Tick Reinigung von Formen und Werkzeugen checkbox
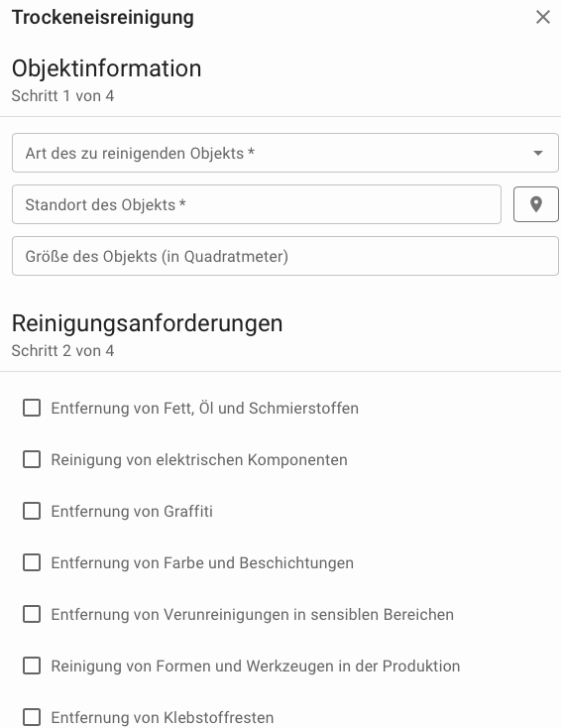561x728 pixels. (x=32, y=666)
